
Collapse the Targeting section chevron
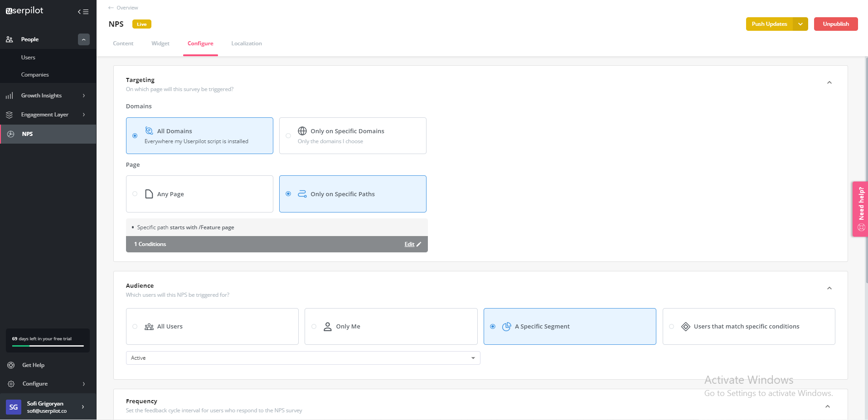tap(829, 82)
